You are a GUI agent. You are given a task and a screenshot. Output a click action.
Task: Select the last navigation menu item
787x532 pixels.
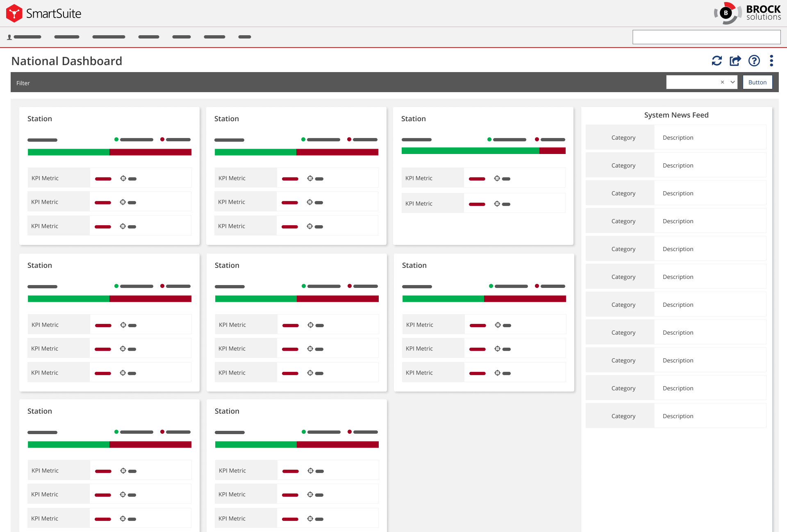[x=244, y=37]
